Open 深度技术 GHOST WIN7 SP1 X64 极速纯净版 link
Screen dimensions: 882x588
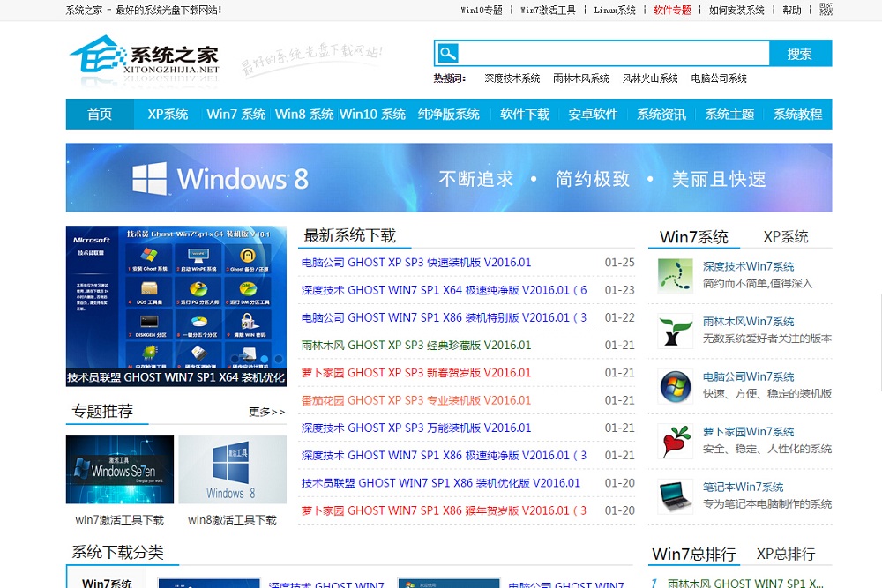[x=444, y=290]
